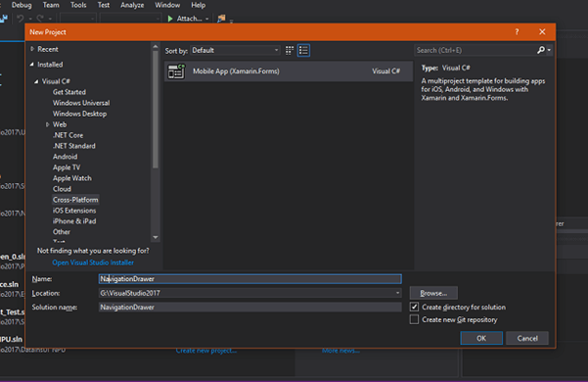588x382 pixels.
Task: Switch to small icons grid view
Action: (290, 50)
